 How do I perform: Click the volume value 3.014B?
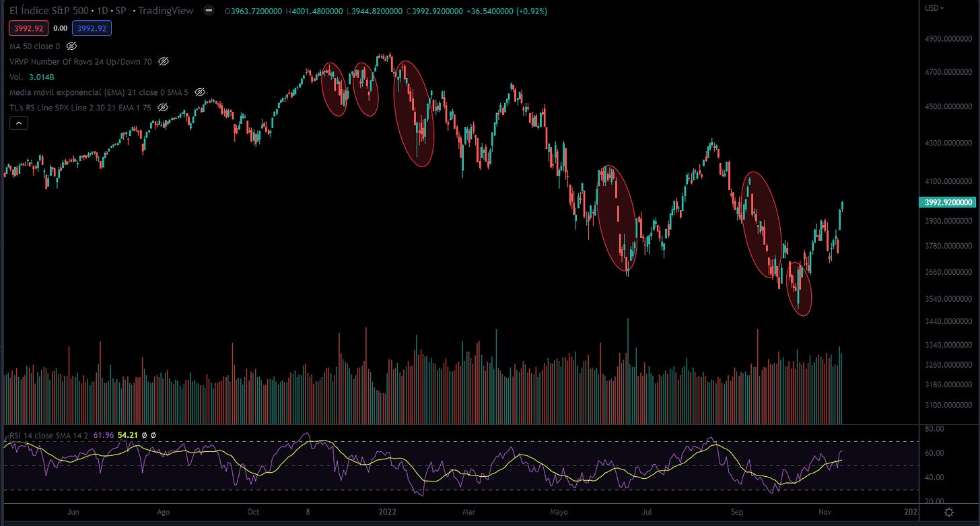click(x=42, y=77)
